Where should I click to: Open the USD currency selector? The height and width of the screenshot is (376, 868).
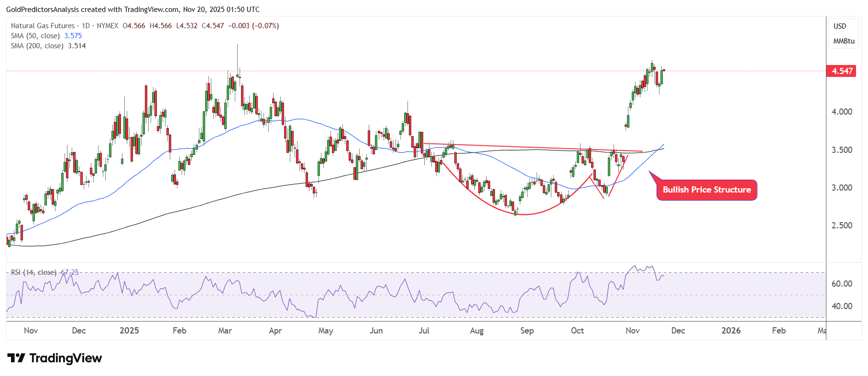840,26
